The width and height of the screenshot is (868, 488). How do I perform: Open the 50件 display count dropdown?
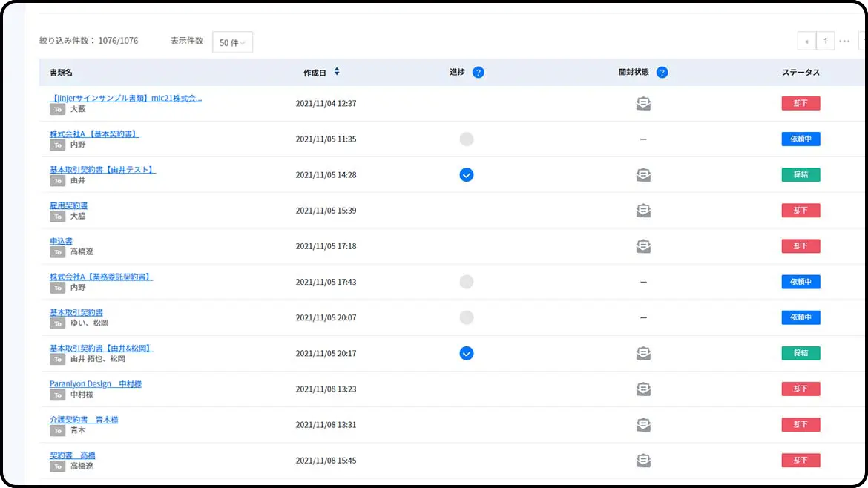233,42
